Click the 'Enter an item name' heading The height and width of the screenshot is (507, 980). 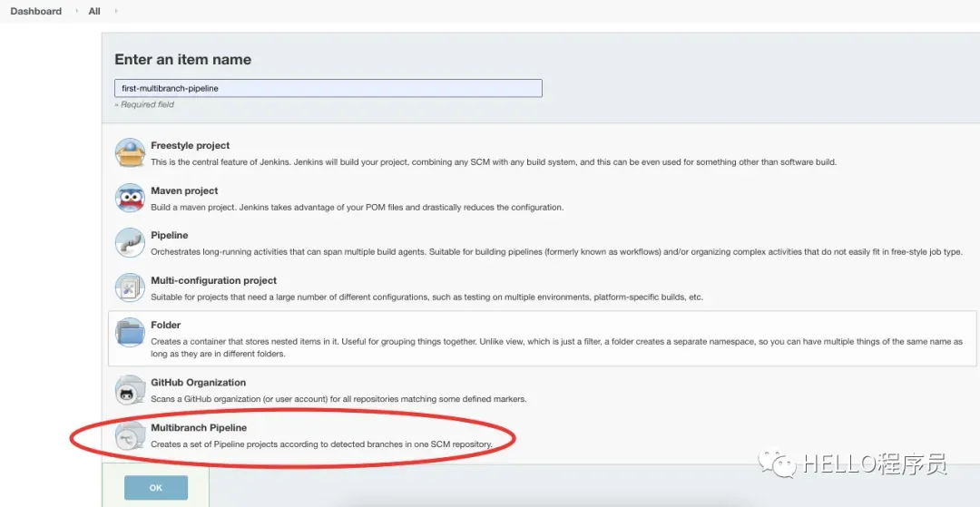[x=183, y=60]
